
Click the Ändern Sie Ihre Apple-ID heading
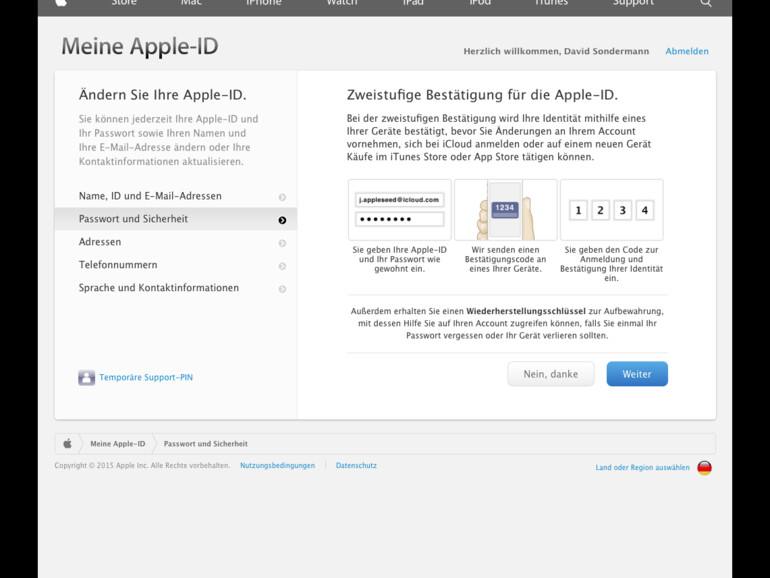tap(163, 95)
